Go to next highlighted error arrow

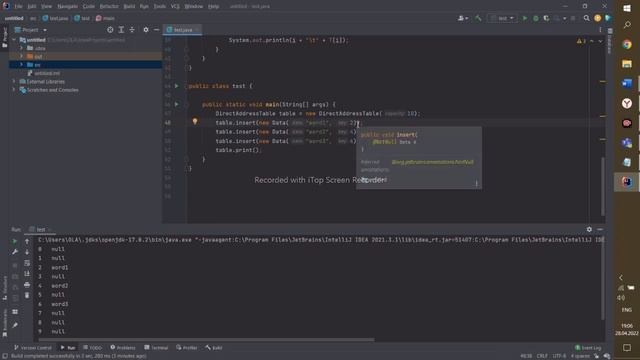(600, 41)
